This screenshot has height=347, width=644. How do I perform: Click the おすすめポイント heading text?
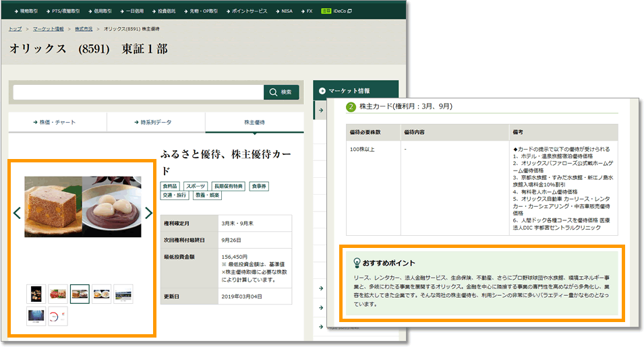[x=389, y=263]
